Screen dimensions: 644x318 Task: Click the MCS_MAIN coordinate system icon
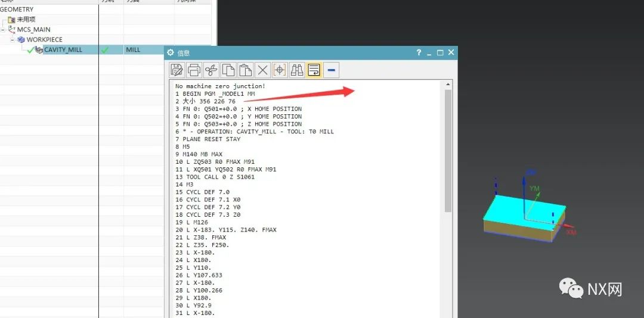click(11, 29)
